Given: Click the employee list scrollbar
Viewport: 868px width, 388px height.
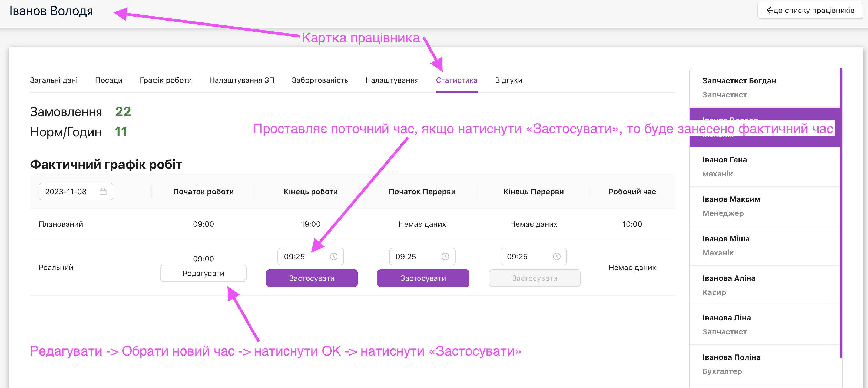Looking at the screenshot, I should coord(841,212).
